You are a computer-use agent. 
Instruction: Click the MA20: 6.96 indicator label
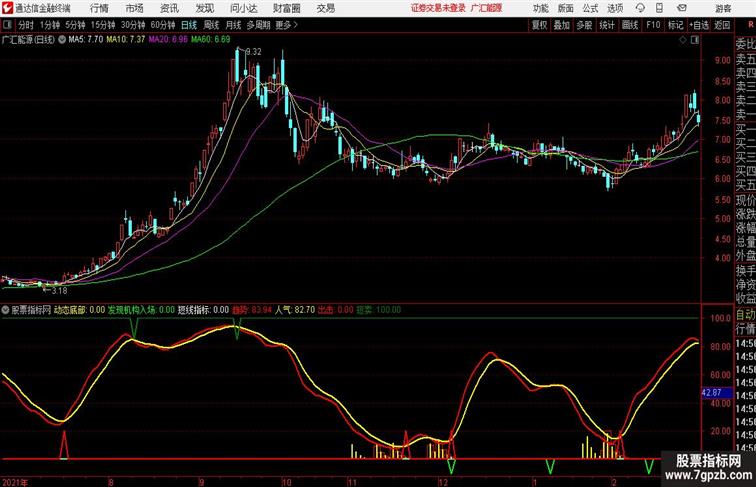click(x=168, y=40)
